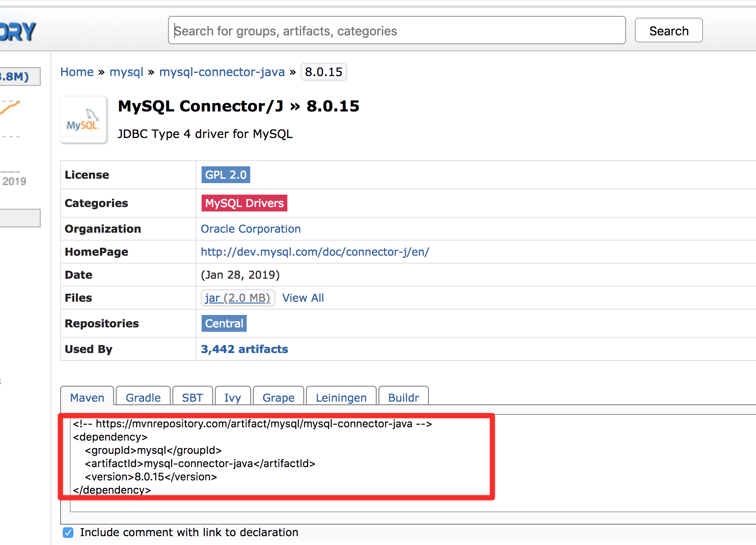Switch to the SBT tab
The height and width of the screenshot is (545, 756).
pos(192,397)
